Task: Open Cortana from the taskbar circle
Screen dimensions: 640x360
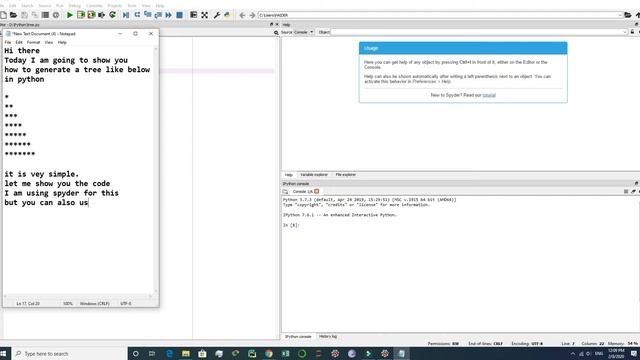Action: click(136, 354)
